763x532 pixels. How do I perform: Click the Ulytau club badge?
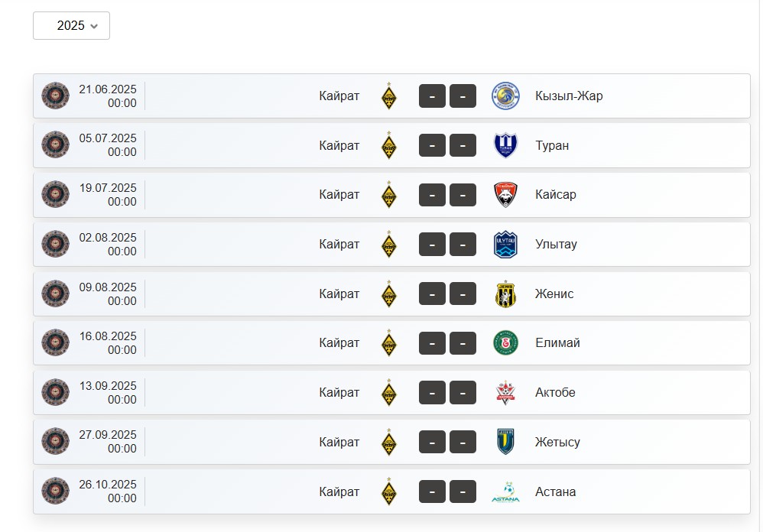(x=505, y=244)
